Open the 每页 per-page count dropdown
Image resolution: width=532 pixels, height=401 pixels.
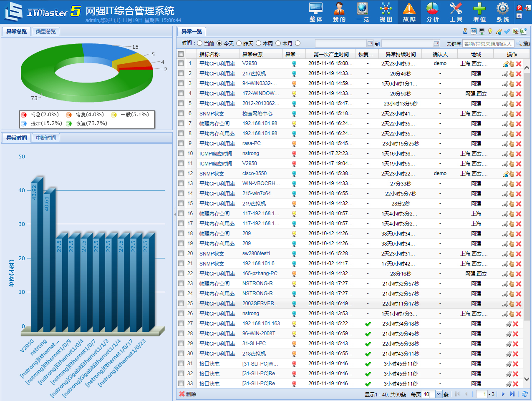point(439,394)
